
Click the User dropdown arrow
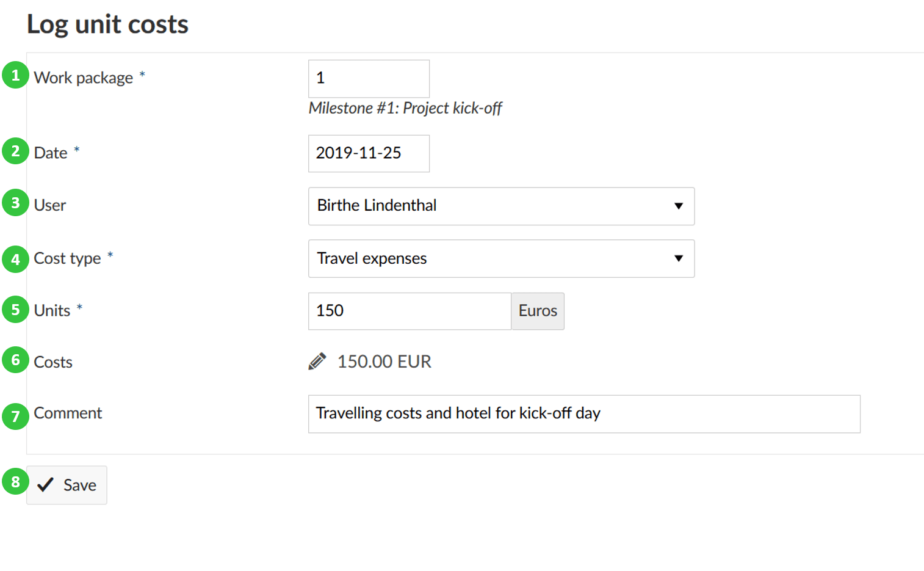pyautogui.click(x=679, y=206)
